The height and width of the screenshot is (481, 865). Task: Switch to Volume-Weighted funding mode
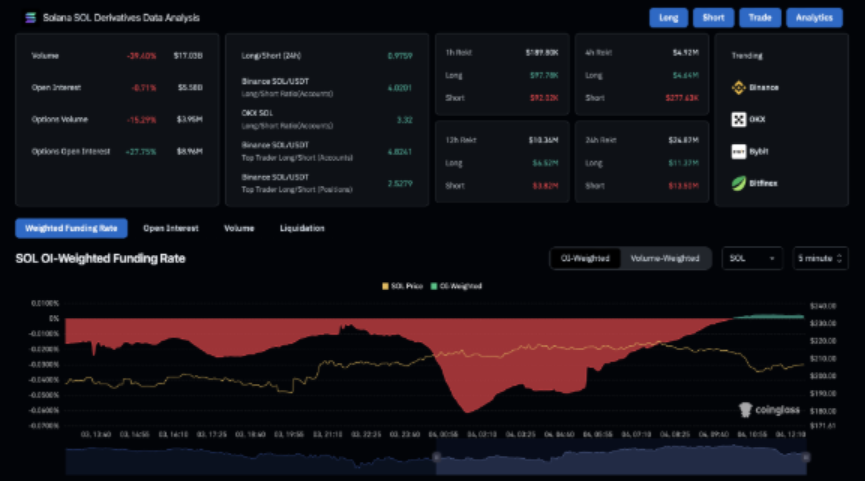click(664, 258)
